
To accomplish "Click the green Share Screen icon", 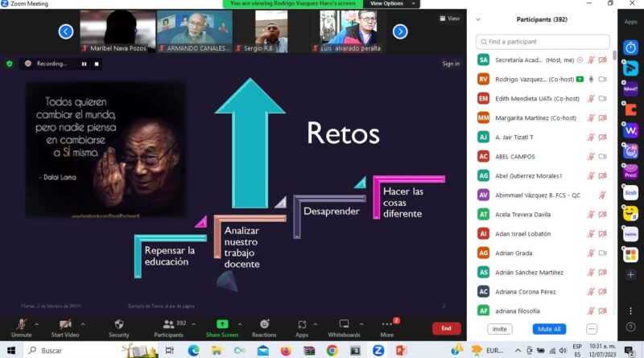I will pyautogui.click(x=221, y=323).
